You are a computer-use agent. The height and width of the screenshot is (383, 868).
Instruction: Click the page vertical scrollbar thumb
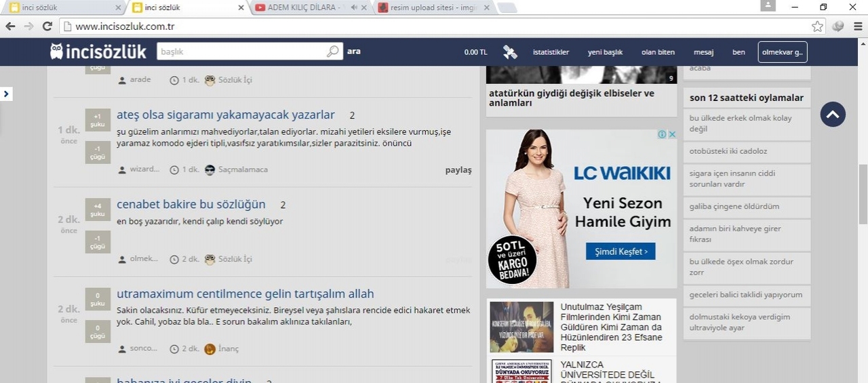863,193
